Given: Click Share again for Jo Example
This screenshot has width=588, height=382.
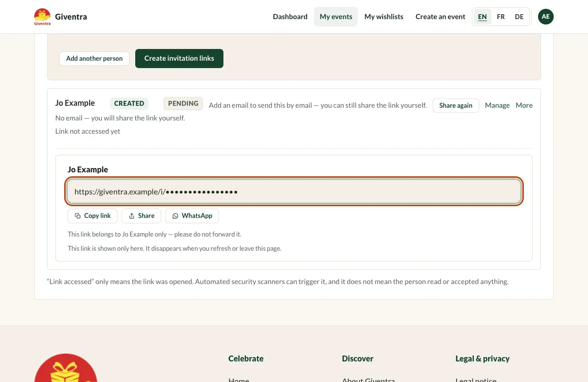Looking at the screenshot, I should [456, 105].
